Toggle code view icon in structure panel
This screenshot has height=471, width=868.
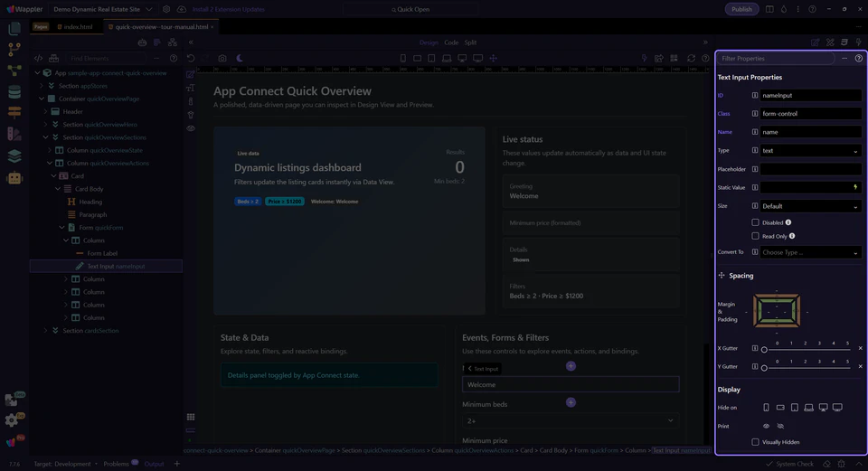[x=38, y=58]
